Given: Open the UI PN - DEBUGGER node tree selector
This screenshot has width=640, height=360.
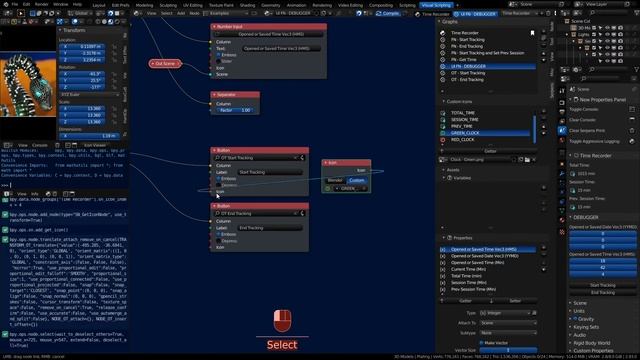Looking at the screenshot, I should pos(292,13).
